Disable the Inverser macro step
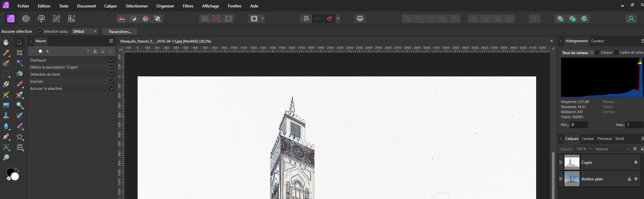The image size is (644, 199). pos(112,81)
